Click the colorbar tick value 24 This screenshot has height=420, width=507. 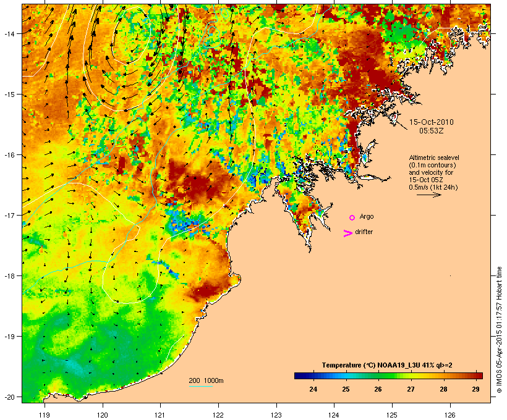pos(313,389)
